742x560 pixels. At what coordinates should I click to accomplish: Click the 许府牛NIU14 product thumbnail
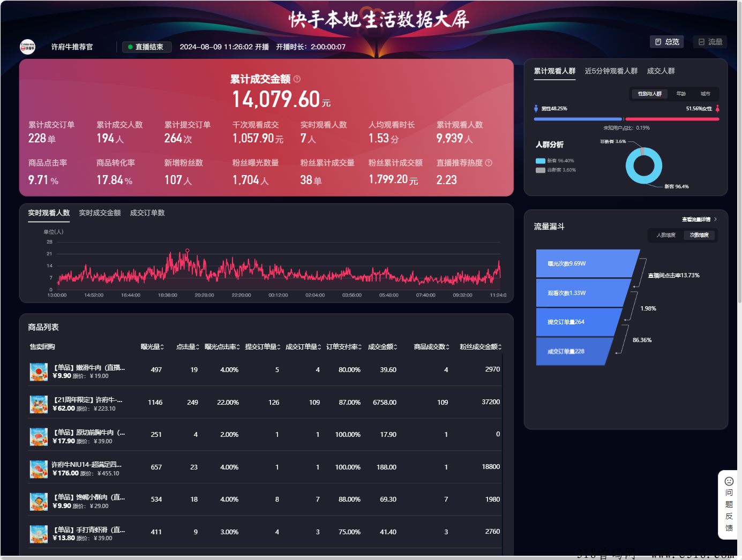pyautogui.click(x=39, y=469)
